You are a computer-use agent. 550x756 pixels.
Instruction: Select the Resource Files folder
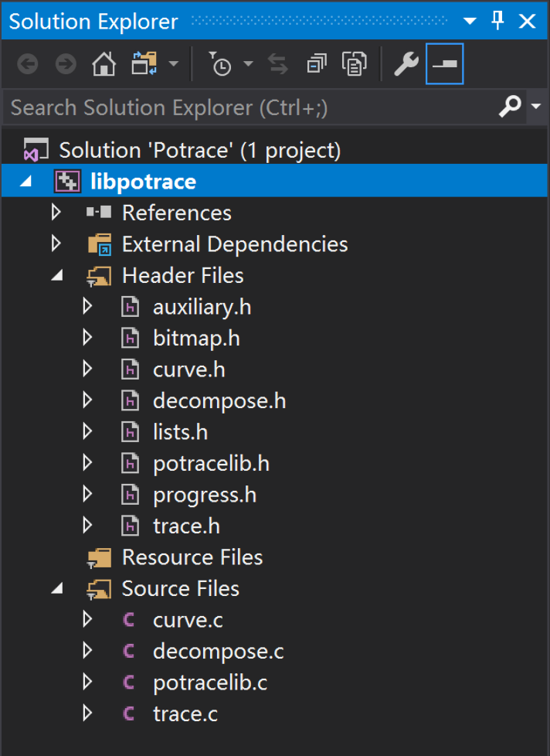click(x=192, y=557)
